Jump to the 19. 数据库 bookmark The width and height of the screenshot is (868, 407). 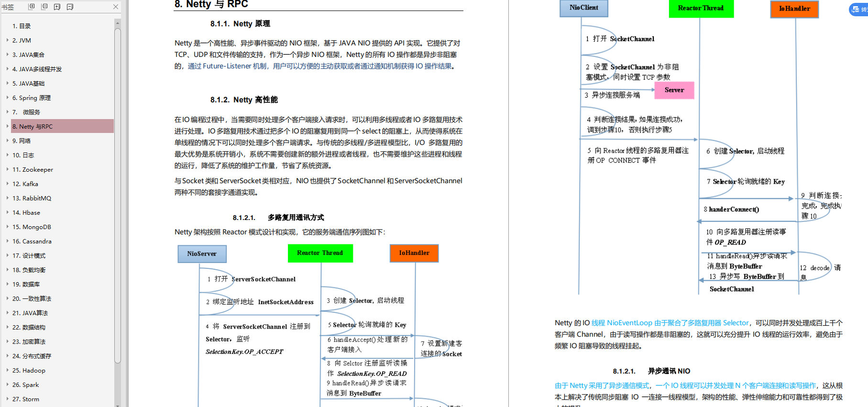(x=26, y=284)
